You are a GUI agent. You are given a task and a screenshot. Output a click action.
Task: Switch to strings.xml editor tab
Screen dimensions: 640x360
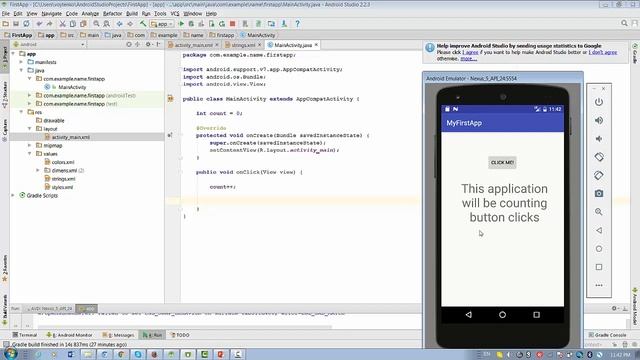(243, 45)
